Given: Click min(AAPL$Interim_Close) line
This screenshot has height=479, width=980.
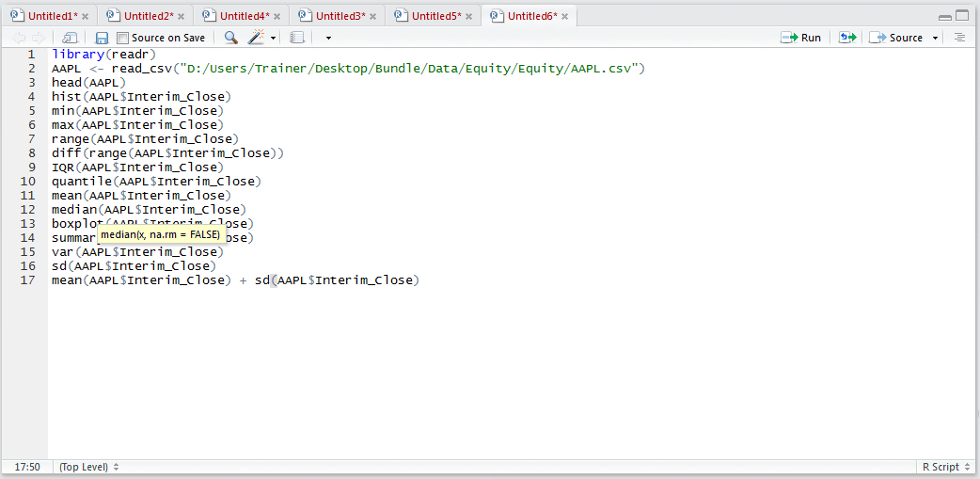Looking at the screenshot, I should pos(138,111).
